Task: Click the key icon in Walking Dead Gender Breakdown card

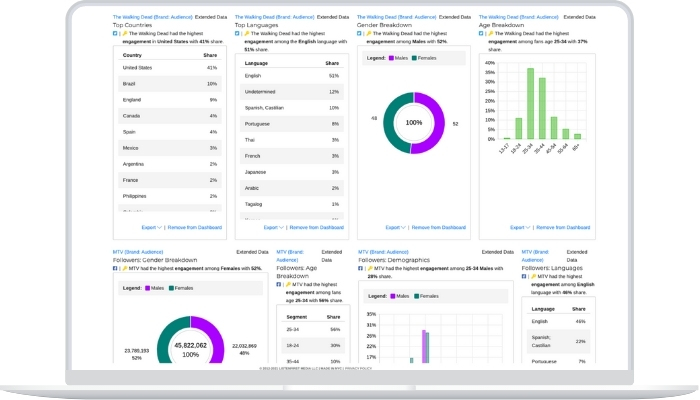Action: point(369,33)
